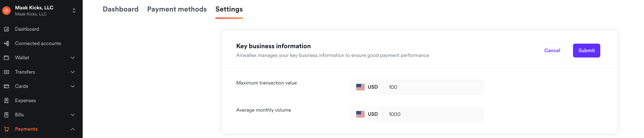
Task: Click the Transfers money icon
Action: pyautogui.click(x=7, y=72)
